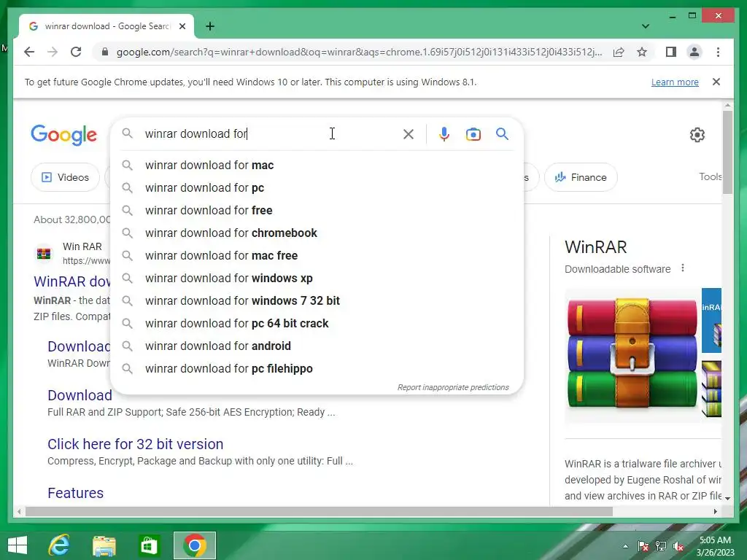Click the scroll right arrow
The width and height of the screenshot is (747, 560).
[715, 512]
